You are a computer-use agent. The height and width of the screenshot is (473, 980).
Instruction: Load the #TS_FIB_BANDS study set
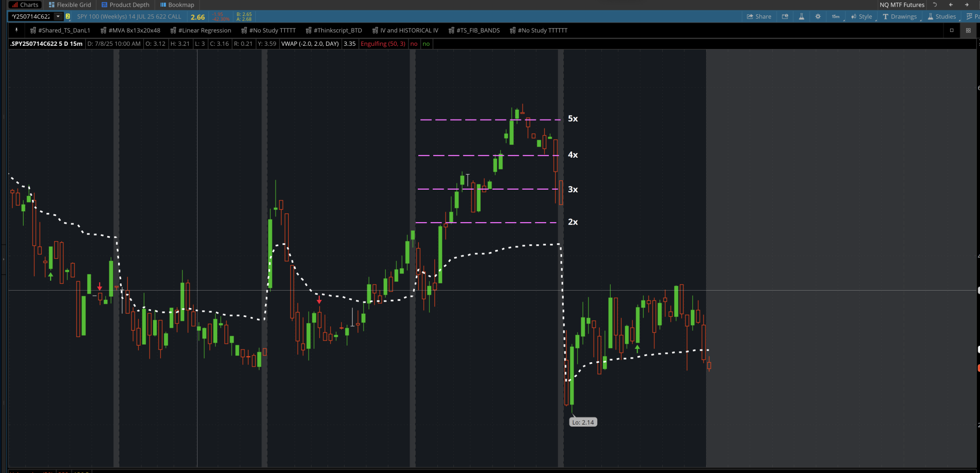click(x=475, y=30)
